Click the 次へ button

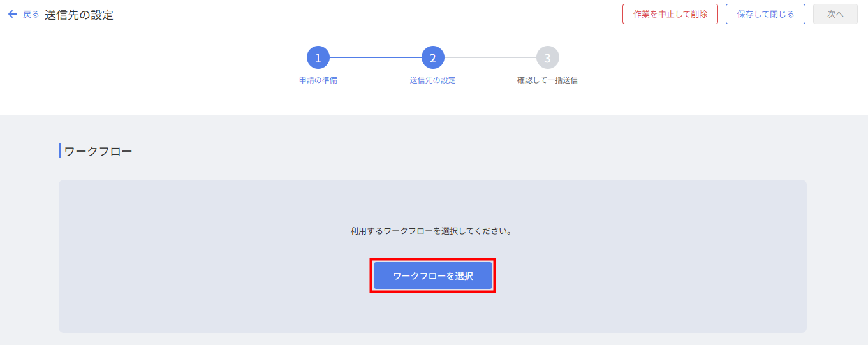[835, 14]
